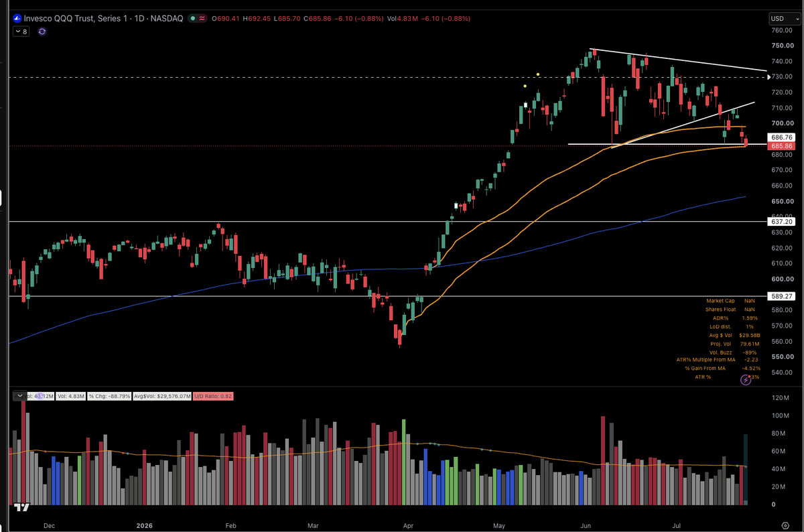Click the % Chg: -88.79% legend label

pyautogui.click(x=109, y=396)
